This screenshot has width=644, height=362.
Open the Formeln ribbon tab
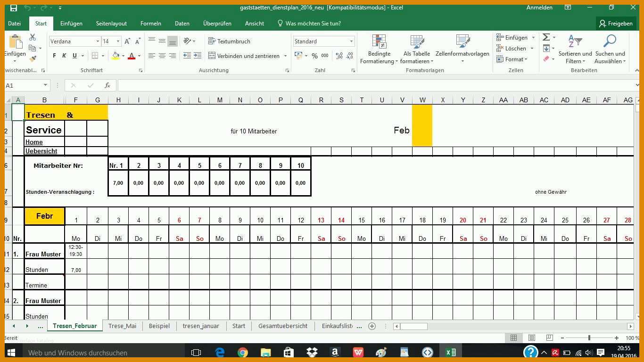[x=151, y=23]
